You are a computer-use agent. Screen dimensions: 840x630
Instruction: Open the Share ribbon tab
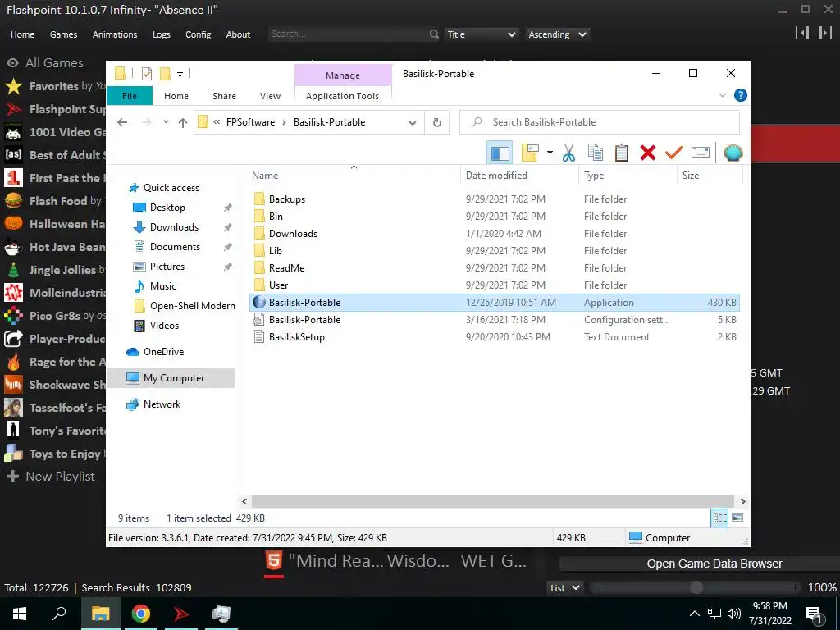pos(224,96)
